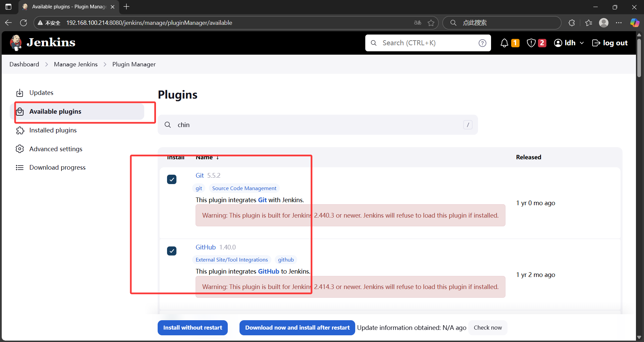Image resolution: width=644 pixels, height=342 pixels.
Task: Click the not secure warning icon
Action: 40,23
